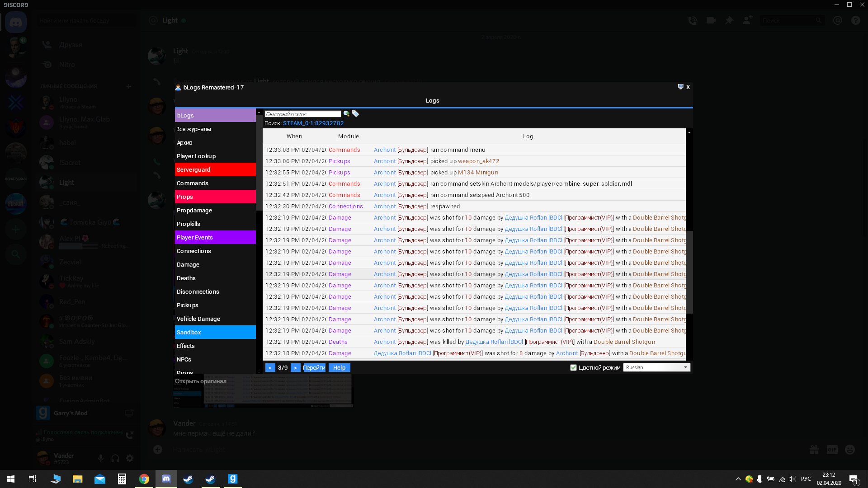Start a voice call with Light
The width and height of the screenshot is (868, 488).
coord(693,20)
